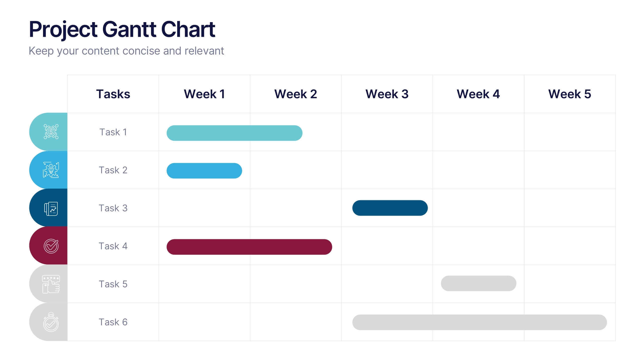Click the Task 1 money network icon
This screenshot has width=644, height=362.
click(51, 132)
